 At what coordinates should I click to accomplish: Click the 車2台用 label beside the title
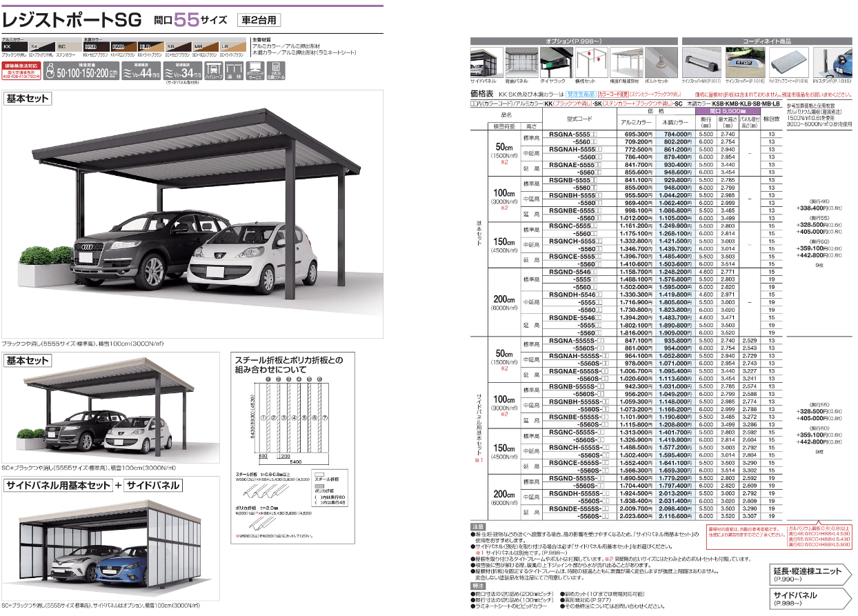point(259,20)
